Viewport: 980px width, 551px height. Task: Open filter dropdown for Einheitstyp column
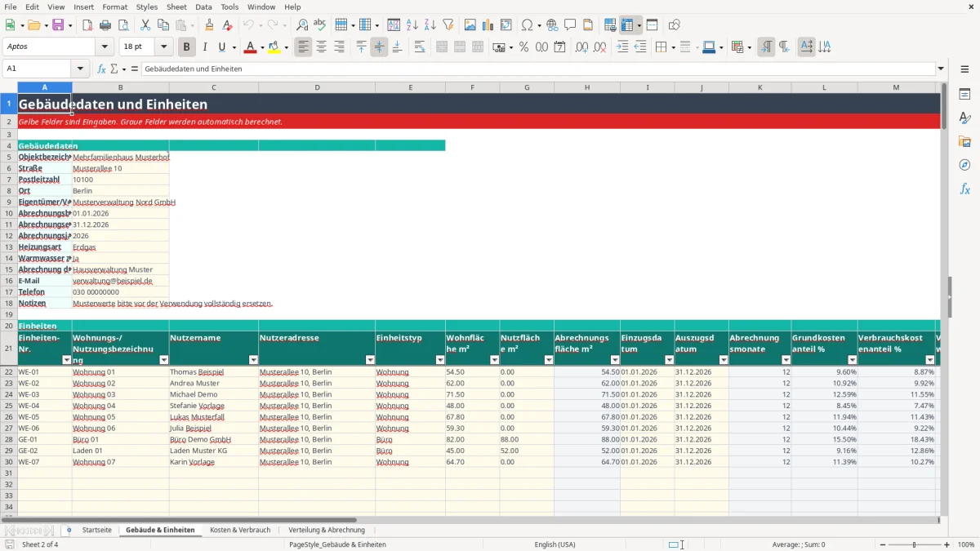(x=439, y=360)
